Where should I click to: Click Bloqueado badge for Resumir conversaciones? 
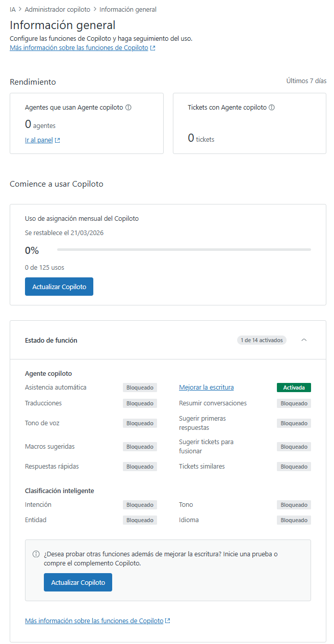point(294,403)
